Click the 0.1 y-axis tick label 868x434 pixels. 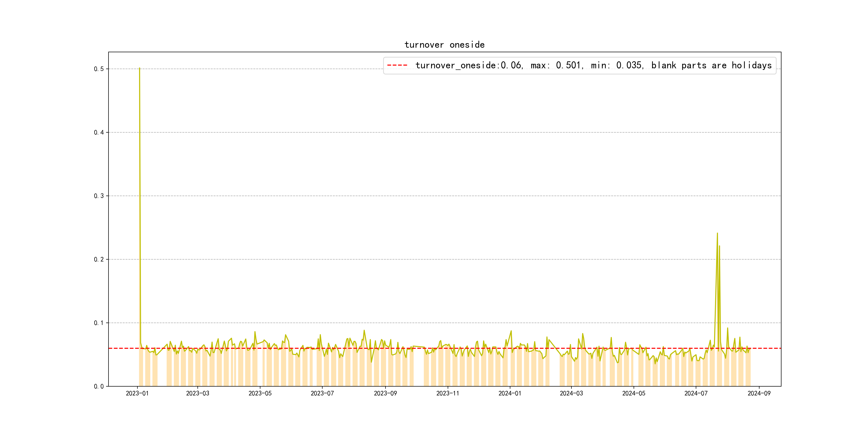[99, 323]
